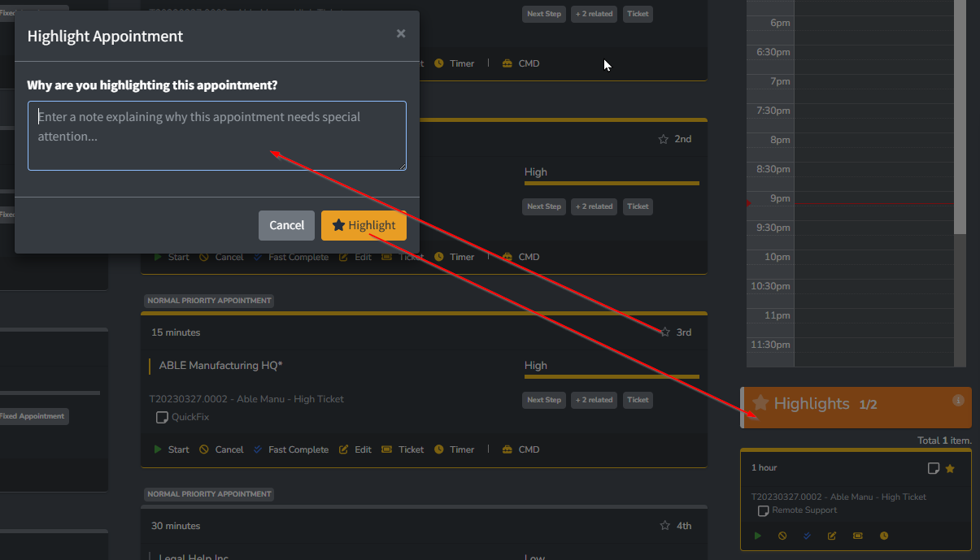The image size is (980, 560).
Task: Click the calendar's vertical scrollbar
Action: [960, 122]
